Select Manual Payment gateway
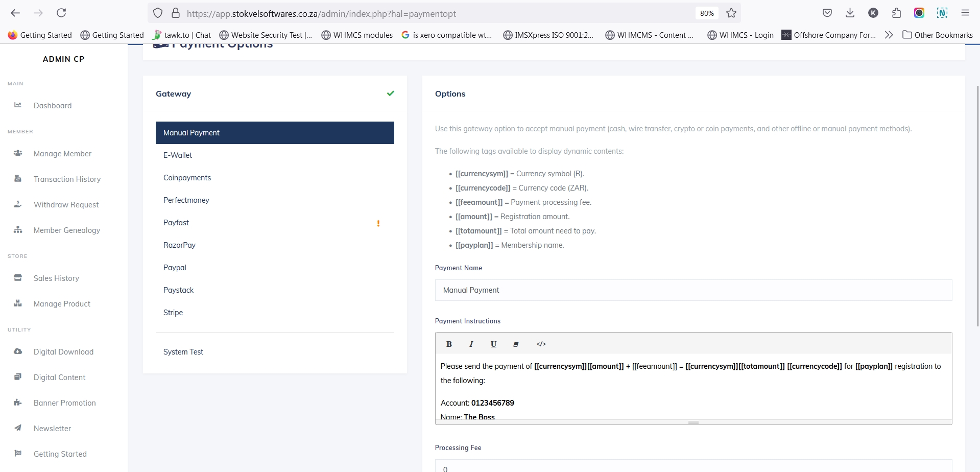 275,133
